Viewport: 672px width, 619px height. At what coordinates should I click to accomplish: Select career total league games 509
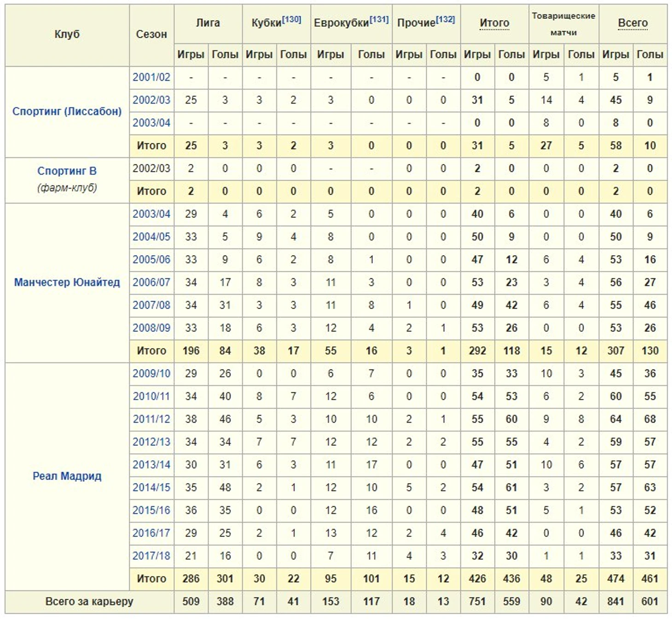[191, 601]
